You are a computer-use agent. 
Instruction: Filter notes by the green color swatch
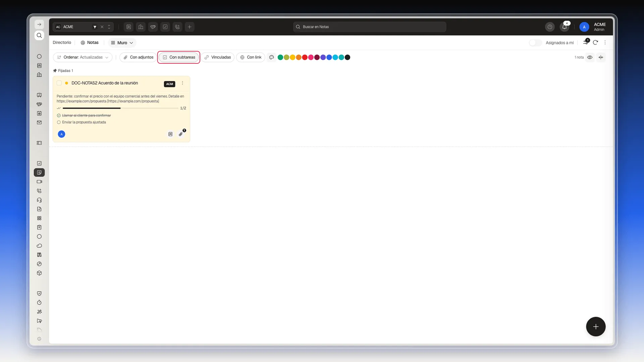(280, 57)
